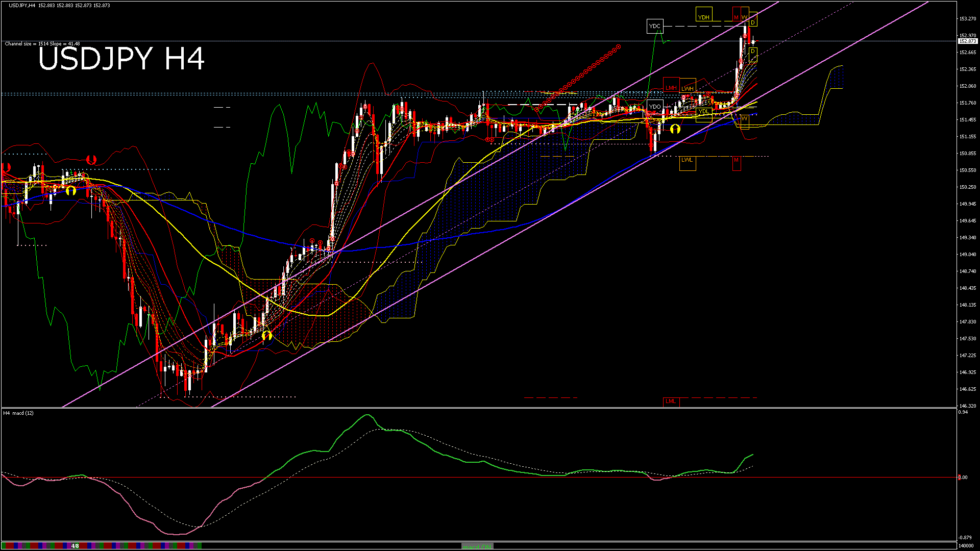Click the LMH red level label
The height and width of the screenshot is (551, 980).
[x=671, y=88]
